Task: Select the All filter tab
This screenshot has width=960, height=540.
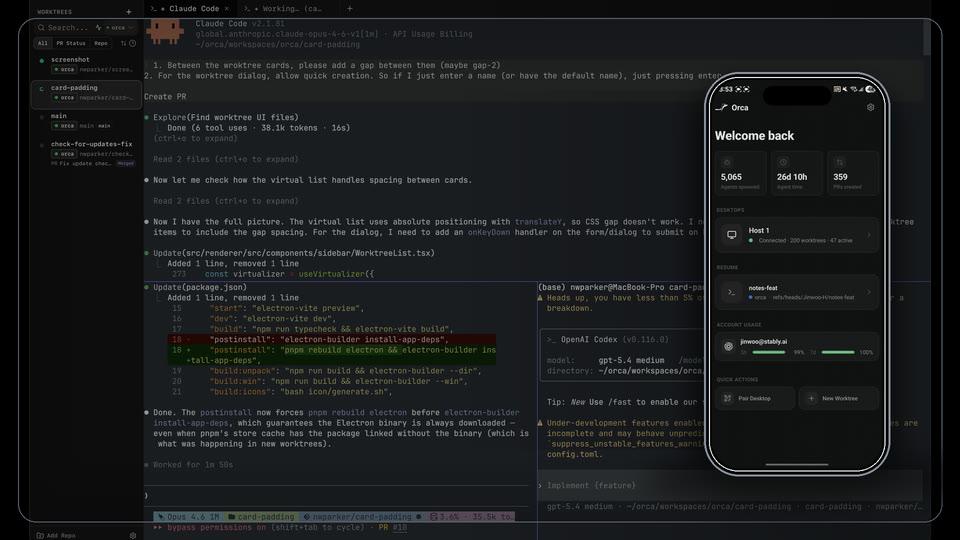Action: (42, 43)
